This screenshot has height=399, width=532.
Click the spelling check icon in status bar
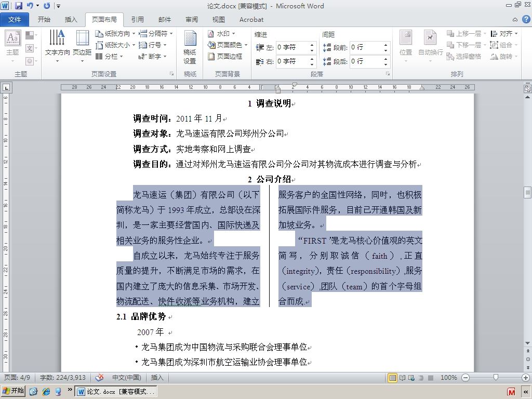click(99, 377)
